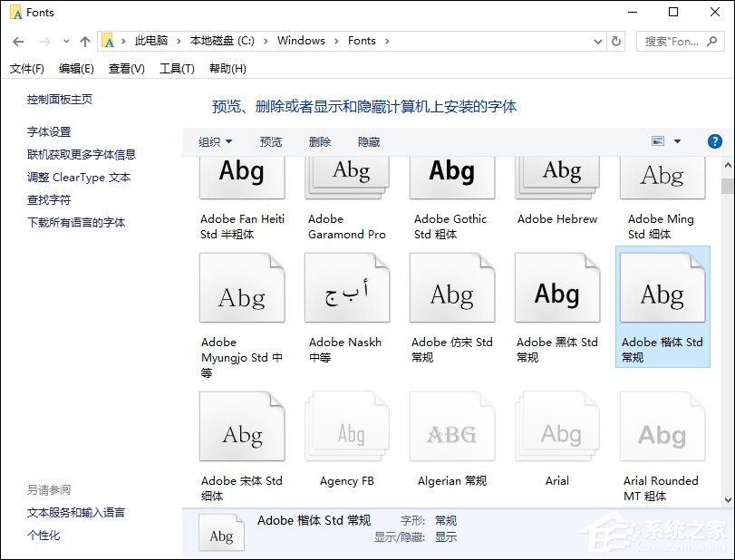Refresh the Fonts folder view
This screenshot has width=735, height=560.
click(615, 41)
